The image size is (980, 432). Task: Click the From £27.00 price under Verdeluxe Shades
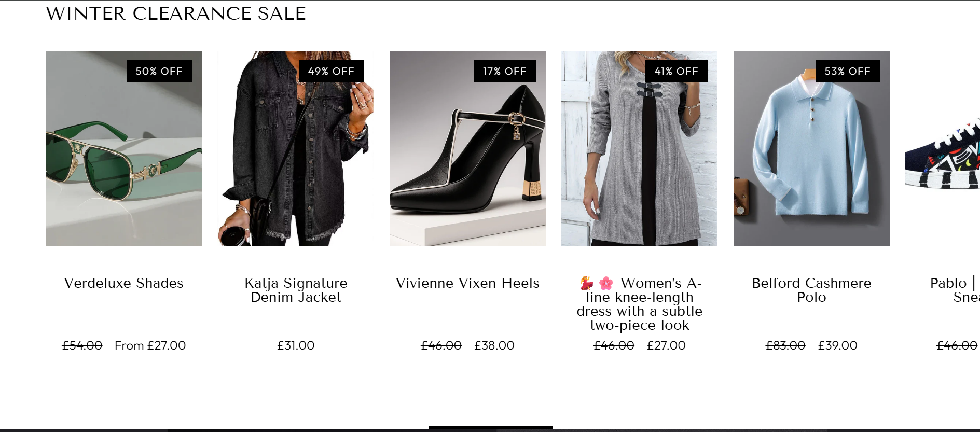click(x=150, y=345)
